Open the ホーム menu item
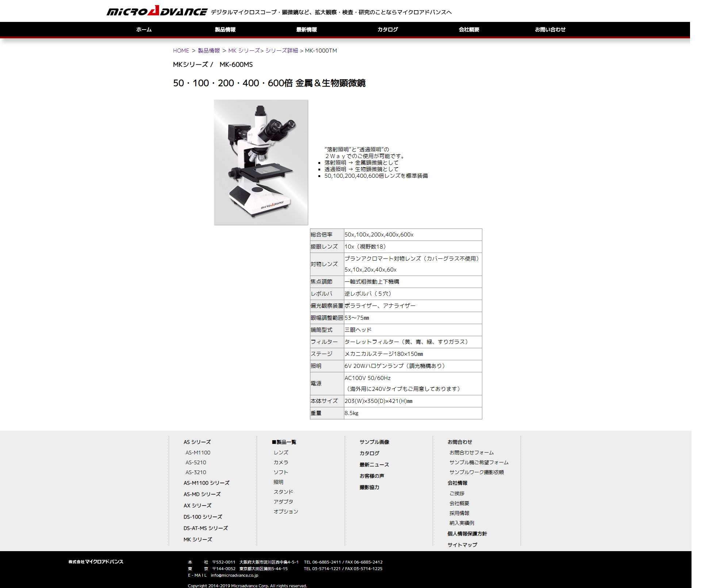 coord(144,30)
